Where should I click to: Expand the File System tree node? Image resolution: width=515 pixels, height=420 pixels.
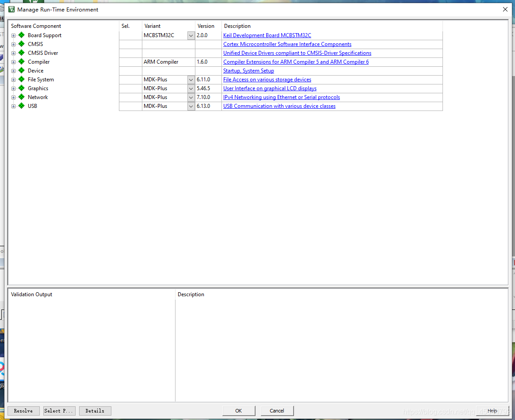(13, 80)
